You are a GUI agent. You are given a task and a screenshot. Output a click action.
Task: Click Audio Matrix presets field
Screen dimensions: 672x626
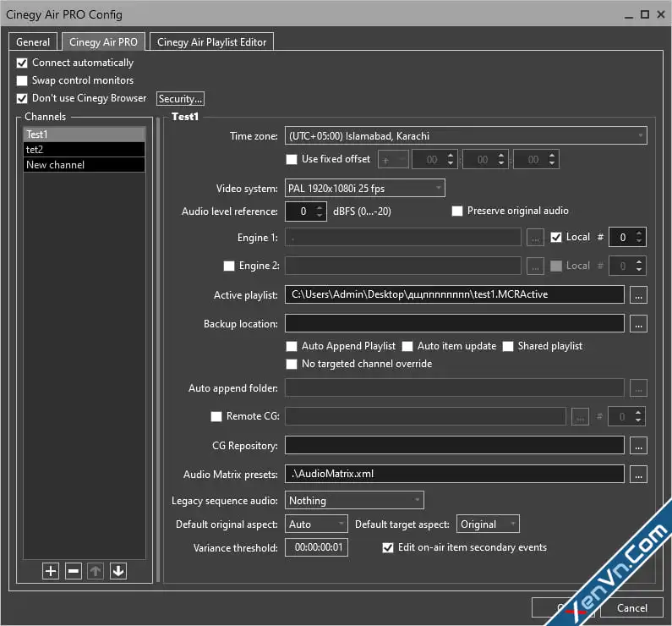pos(454,474)
